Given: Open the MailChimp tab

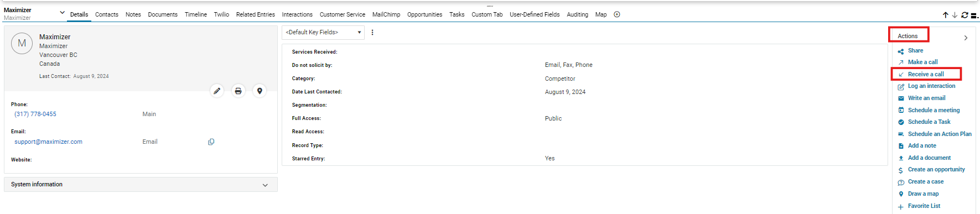Looking at the screenshot, I should click(x=386, y=14).
